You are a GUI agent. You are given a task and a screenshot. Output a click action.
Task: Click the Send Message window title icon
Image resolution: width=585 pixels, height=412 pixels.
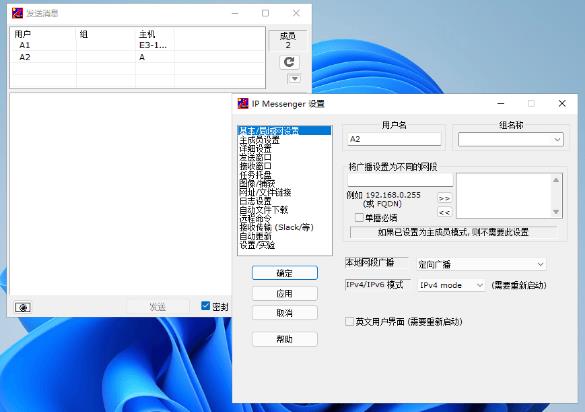17,13
